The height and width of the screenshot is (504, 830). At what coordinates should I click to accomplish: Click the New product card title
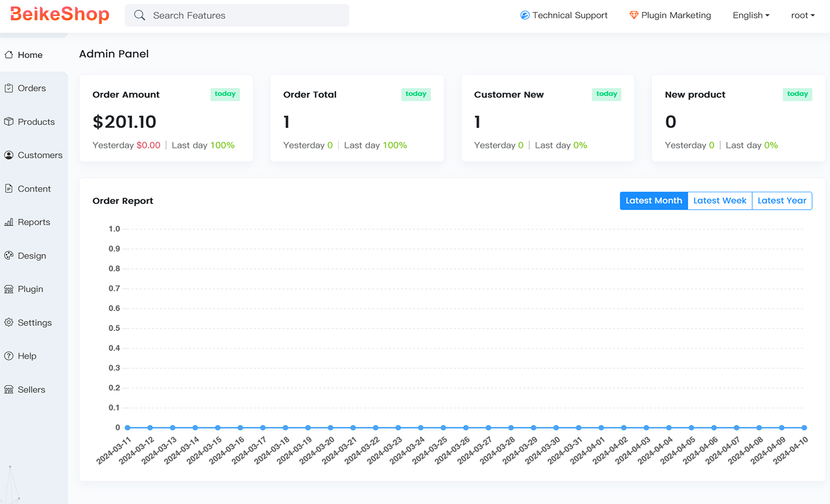tap(695, 94)
